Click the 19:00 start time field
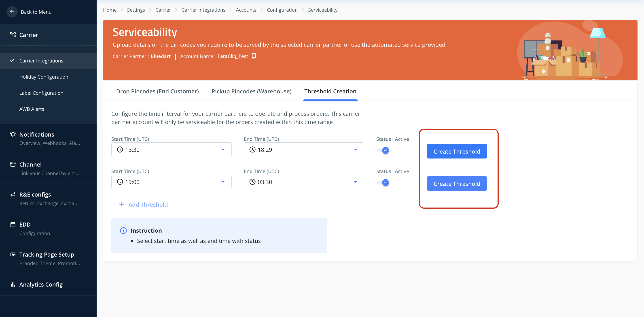644x317 pixels. pyautogui.click(x=171, y=182)
